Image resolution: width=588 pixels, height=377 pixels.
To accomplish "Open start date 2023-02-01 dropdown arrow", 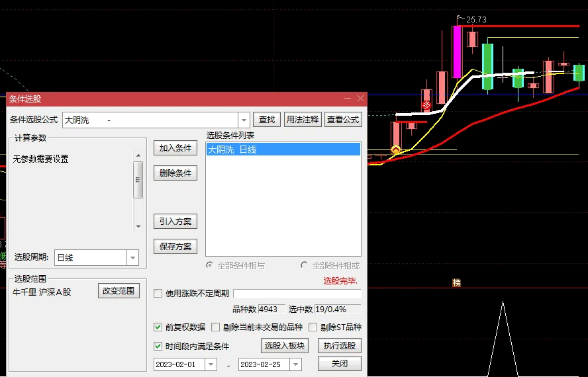I will coord(211,364).
